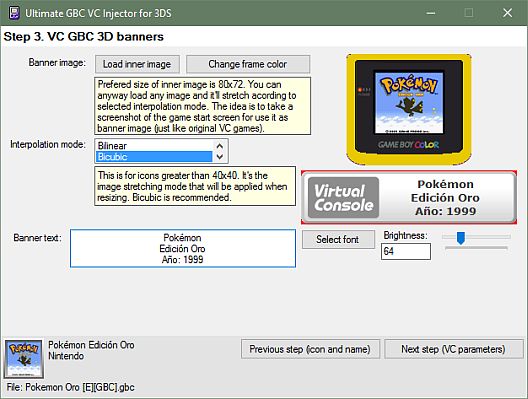528x399 pixels.
Task: Click the Game Boy app icon in title bar
Action: [14, 13]
